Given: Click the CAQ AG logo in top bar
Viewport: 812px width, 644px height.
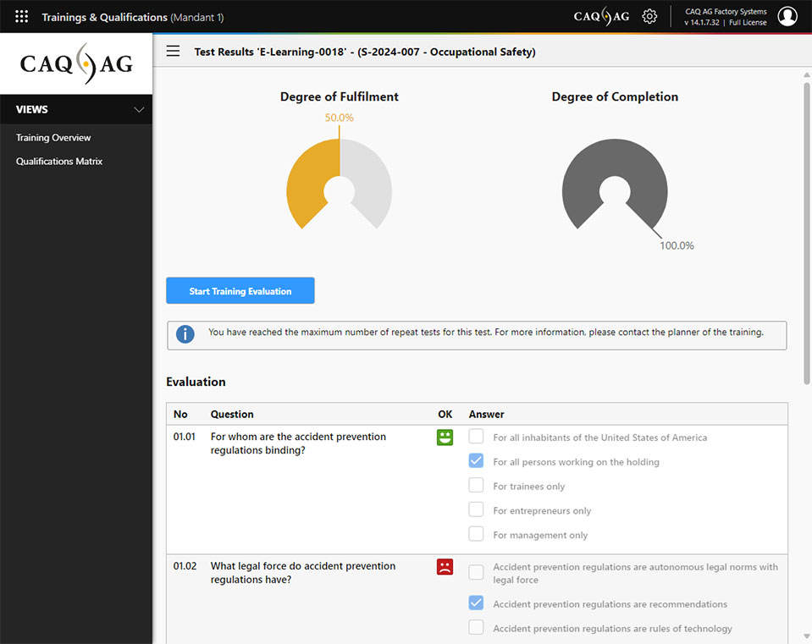Looking at the screenshot, I should [x=602, y=17].
